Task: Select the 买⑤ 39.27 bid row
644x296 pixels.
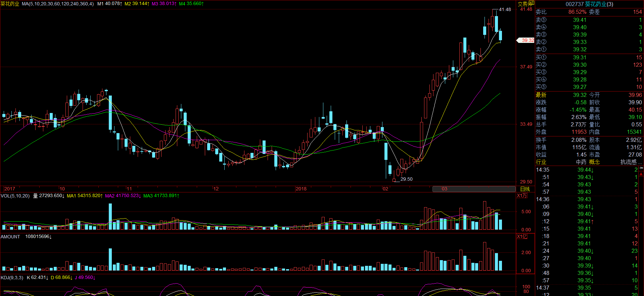Action: (x=589, y=87)
